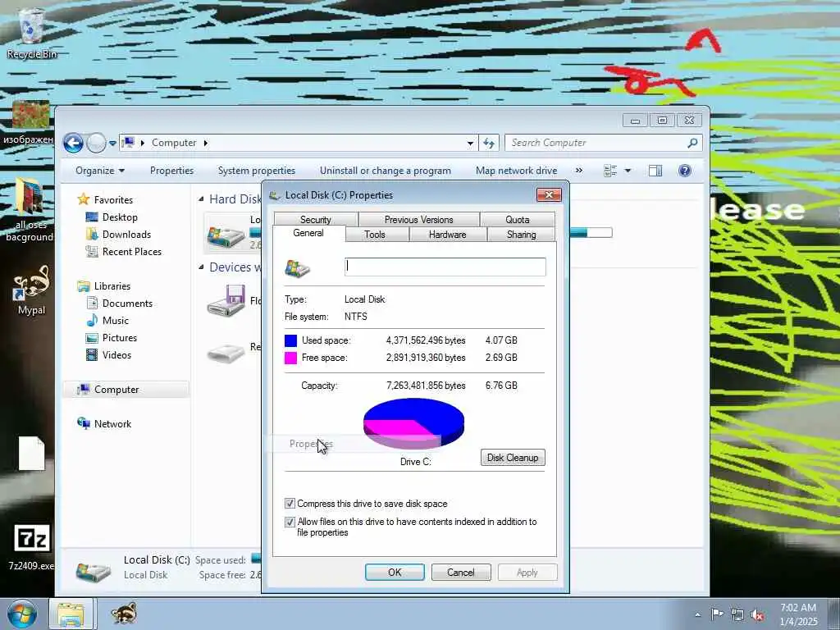Image resolution: width=840 pixels, height=630 pixels.
Task: Click the Explorer Forward arrow button
Action: (97, 143)
